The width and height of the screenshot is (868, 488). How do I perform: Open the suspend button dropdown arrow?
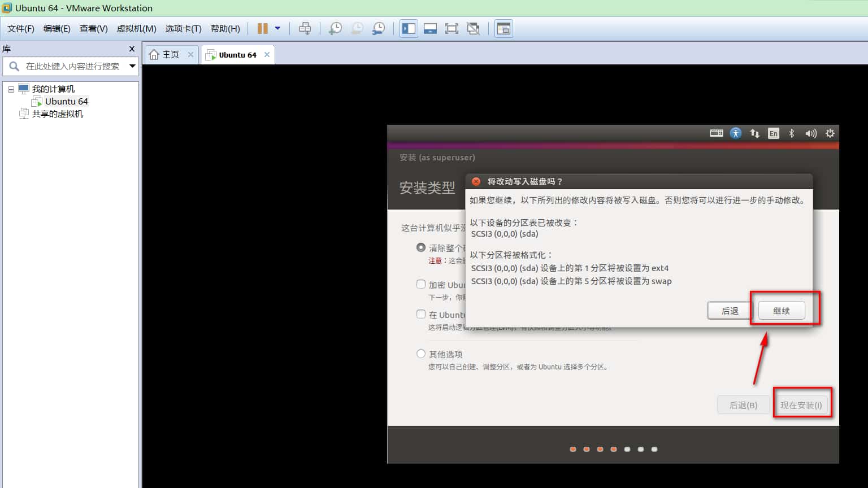point(278,28)
